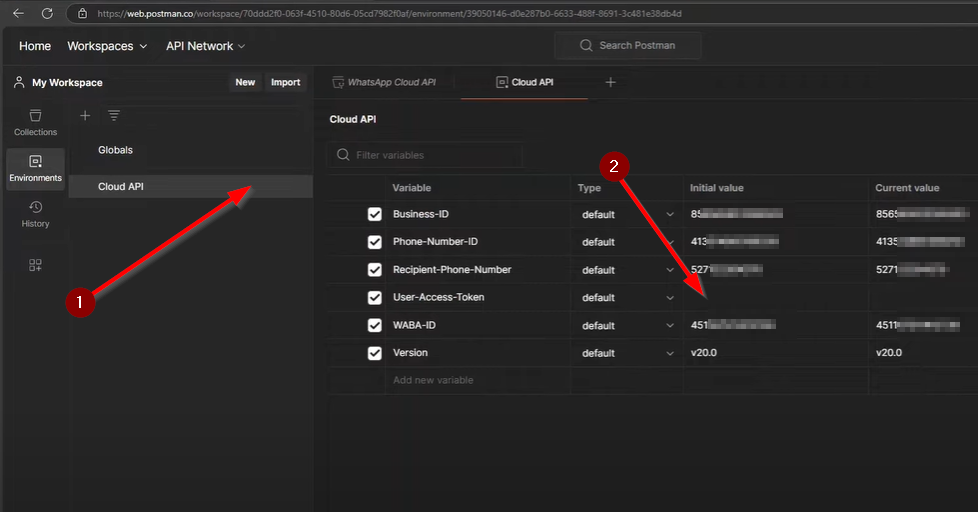Click the Type column header
Screen dimensions: 978x512
point(589,188)
